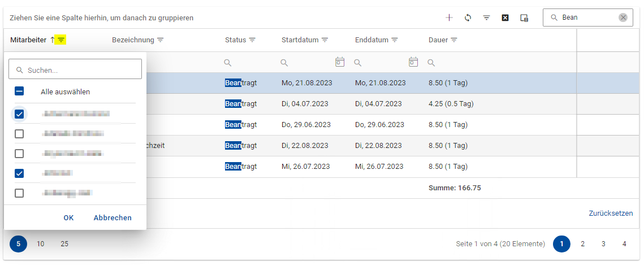Screen dimensions: 644x266
Task: Click the highlighted Mitarbeiter filter icon
Action: [x=60, y=40]
